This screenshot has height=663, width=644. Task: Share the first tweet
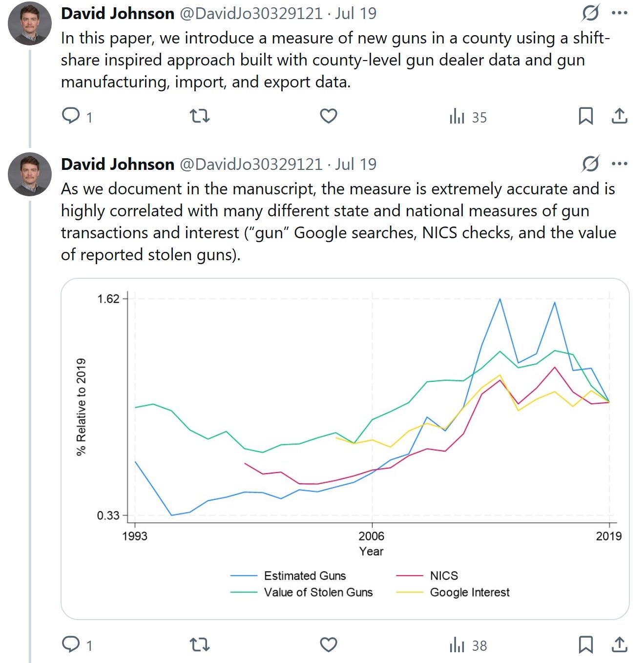click(619, 116)
